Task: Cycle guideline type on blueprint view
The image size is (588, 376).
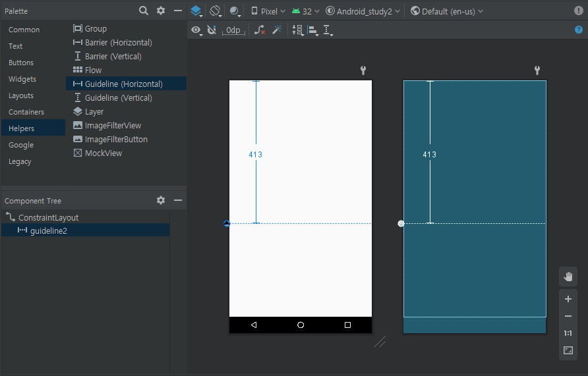Action: pos(401,224)
